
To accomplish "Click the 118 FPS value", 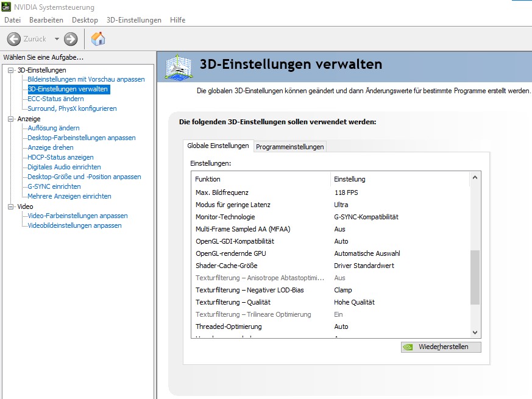I will click(x=346, y=192).
